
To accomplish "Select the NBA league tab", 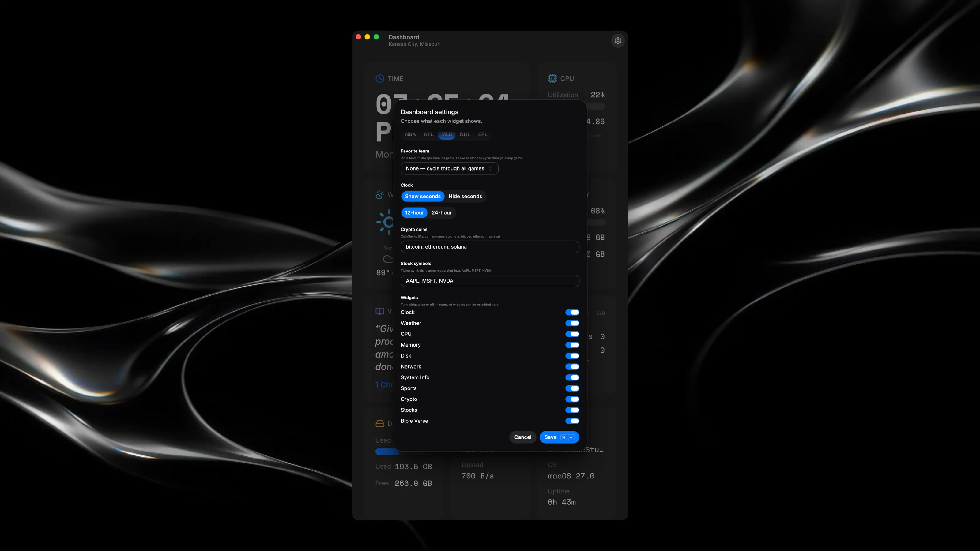I will 410,134.
